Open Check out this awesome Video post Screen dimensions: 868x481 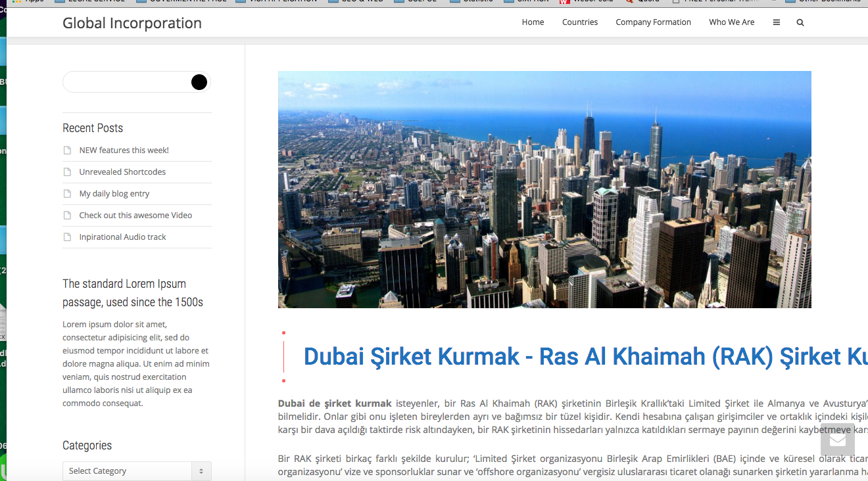tap(136, 216)
